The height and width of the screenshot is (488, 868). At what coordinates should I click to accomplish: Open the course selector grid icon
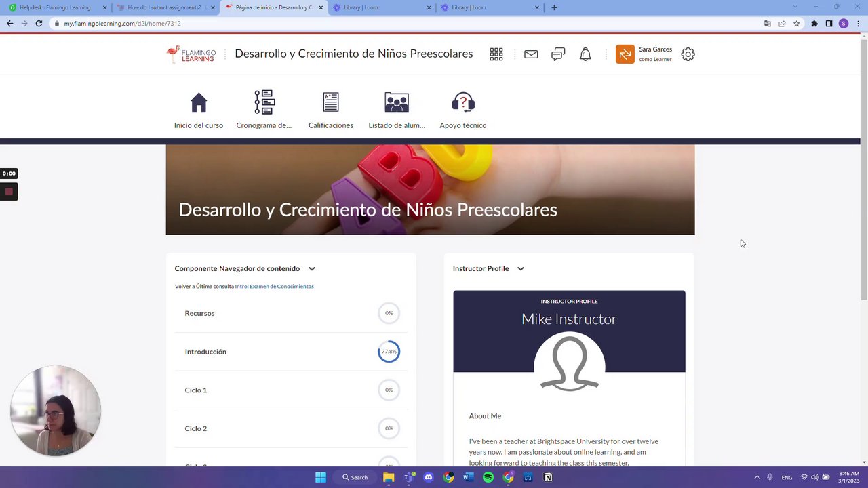click(x=496, y=54)
